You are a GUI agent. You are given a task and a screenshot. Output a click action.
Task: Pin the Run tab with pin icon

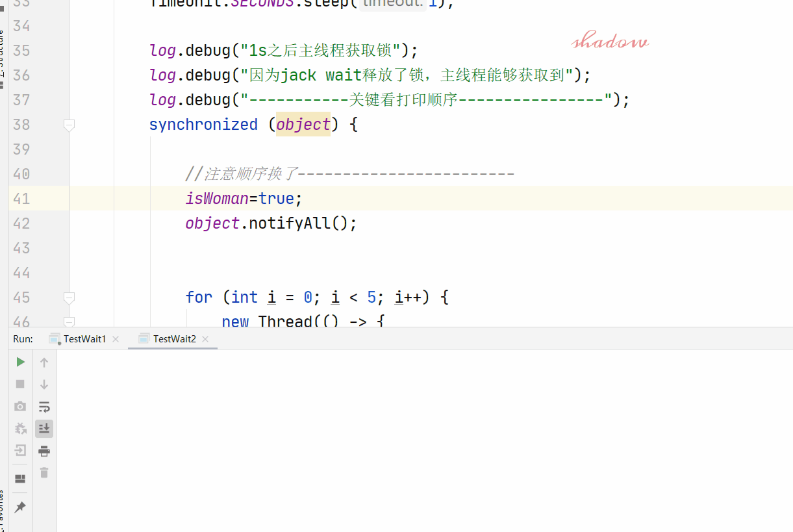(20, 507)
